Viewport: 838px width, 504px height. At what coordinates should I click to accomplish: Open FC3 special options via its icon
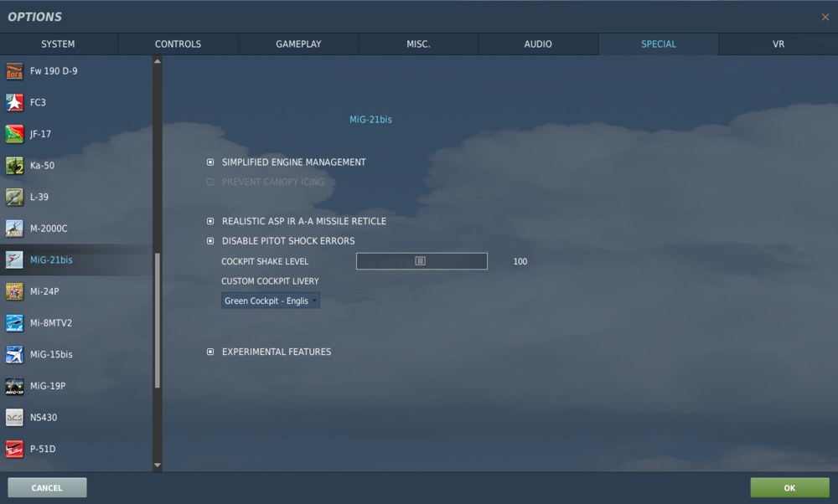point(13,102)
